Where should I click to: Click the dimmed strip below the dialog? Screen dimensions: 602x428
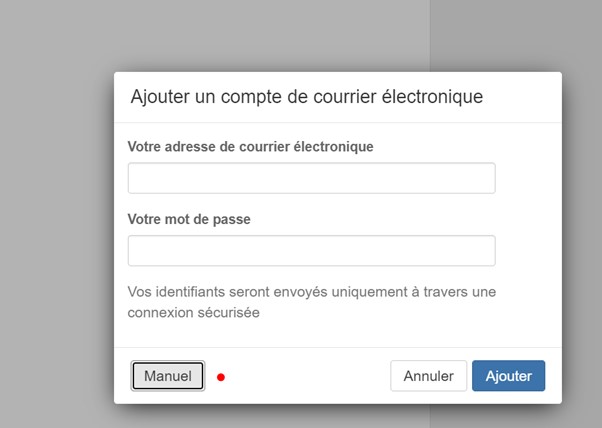[300, 416]
